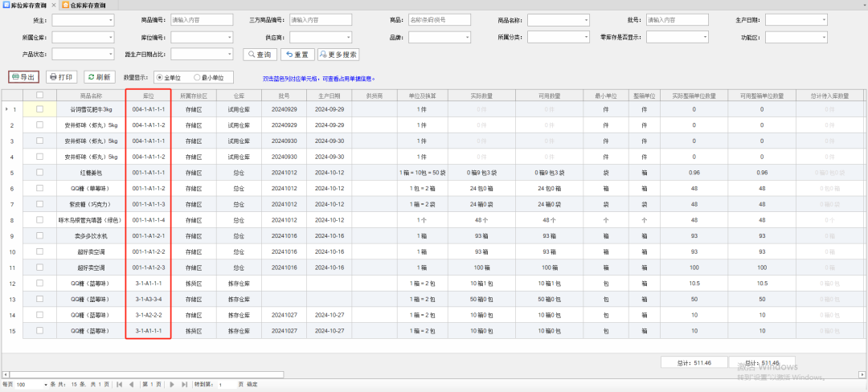Viewport: 868px width, 392px height.
Task: Toggle the select-all checkbox in the table header
Action: (x=39, y=95)
